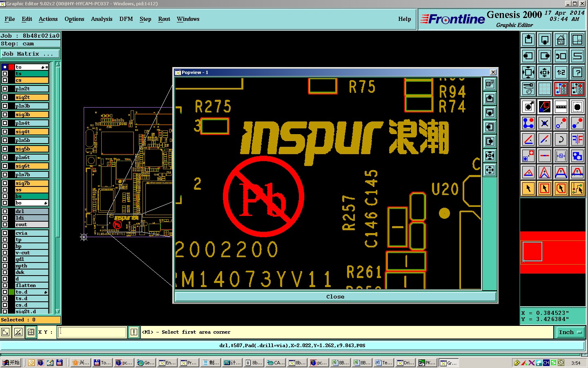Open the Rout menu
Screen dimensions: 588x368
tap(164, 19)
